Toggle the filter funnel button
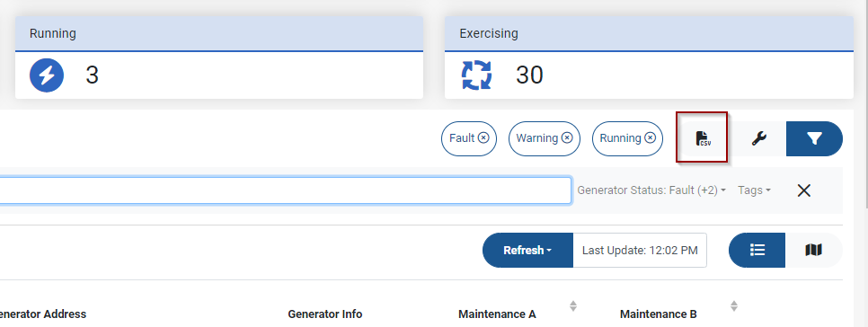The height and width of the screenshot is (327, 868). (x=814, y=139)
